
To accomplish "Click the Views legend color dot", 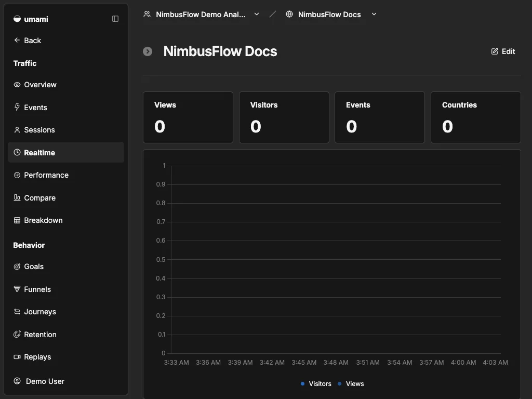I will 340,384.
